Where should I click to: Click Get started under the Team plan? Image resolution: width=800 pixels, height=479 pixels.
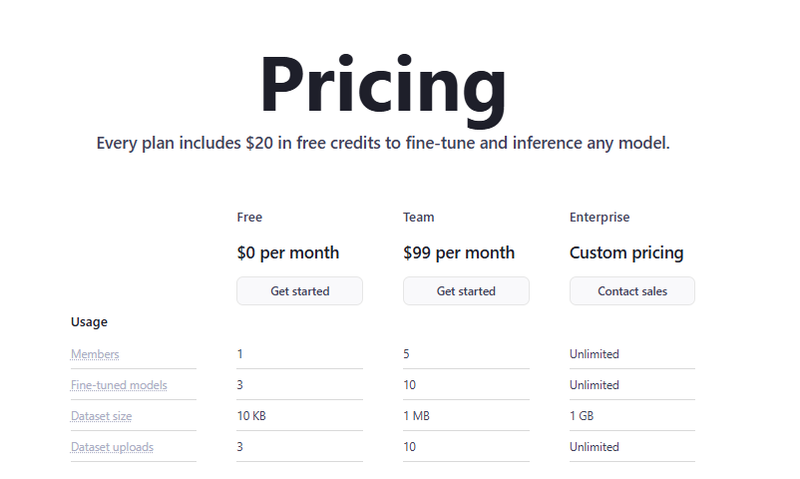click(x=466, y=291)
